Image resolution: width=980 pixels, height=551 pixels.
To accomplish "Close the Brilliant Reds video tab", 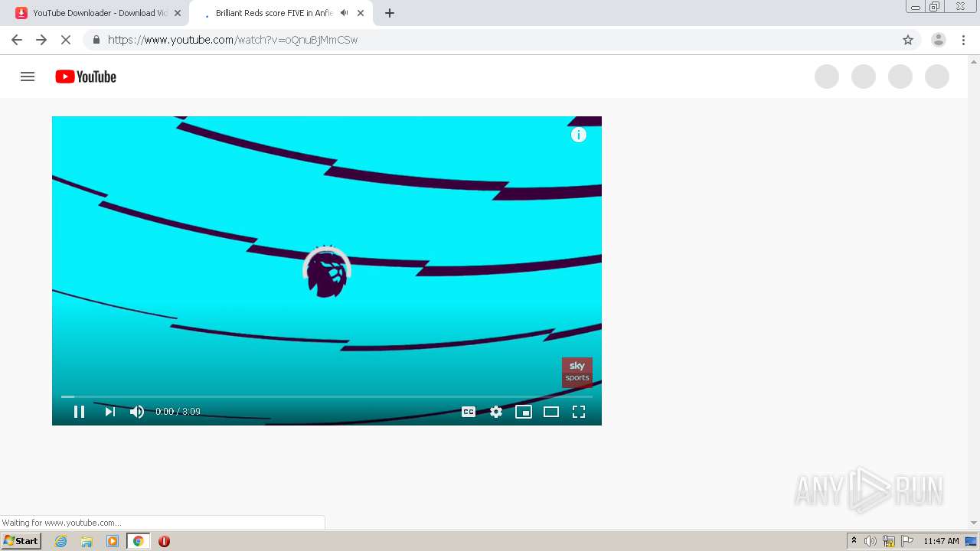I will (361, 13).
